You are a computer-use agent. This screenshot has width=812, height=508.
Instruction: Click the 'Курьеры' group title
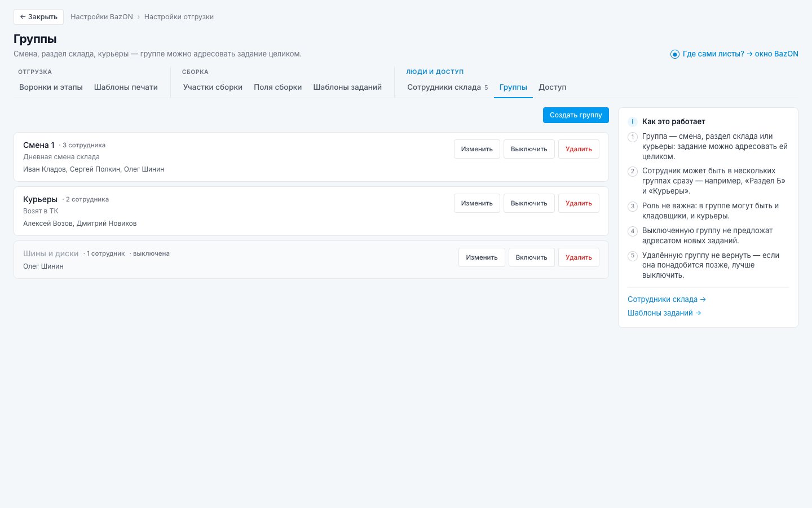pyautogui.click(x=40, y=199)
